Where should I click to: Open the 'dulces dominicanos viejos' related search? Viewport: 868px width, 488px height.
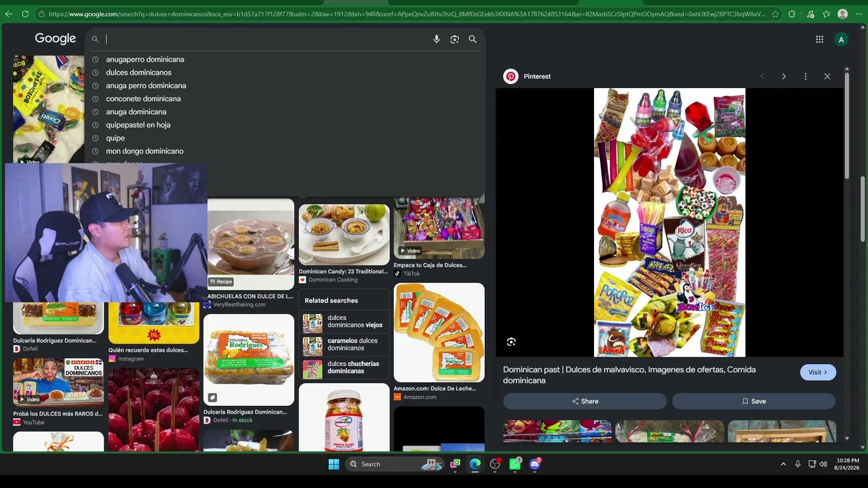point(344,321)
